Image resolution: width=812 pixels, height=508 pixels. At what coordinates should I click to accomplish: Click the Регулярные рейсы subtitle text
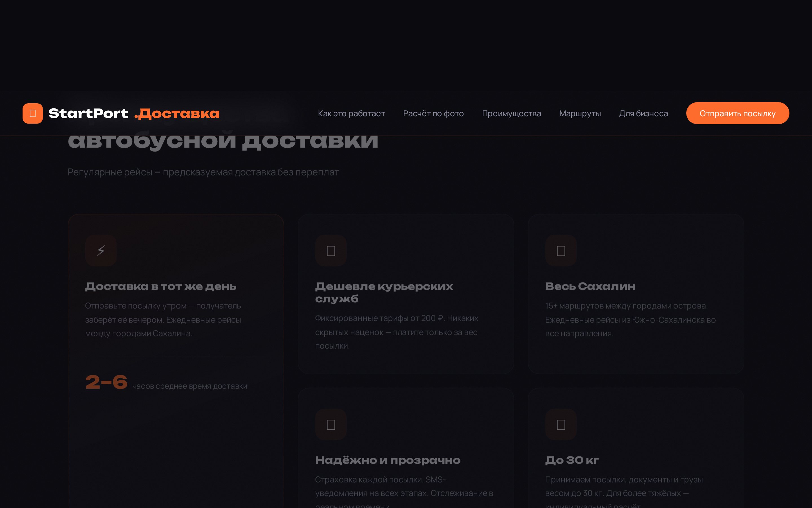(x=203, y=172)
